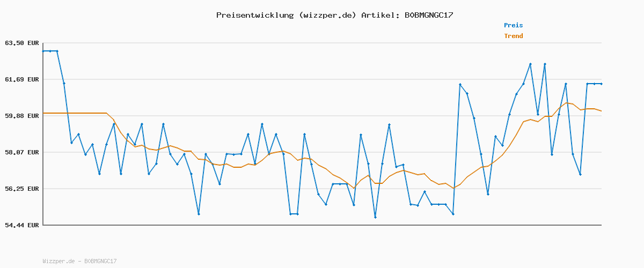Click the first blue price point at left edge

43,51
